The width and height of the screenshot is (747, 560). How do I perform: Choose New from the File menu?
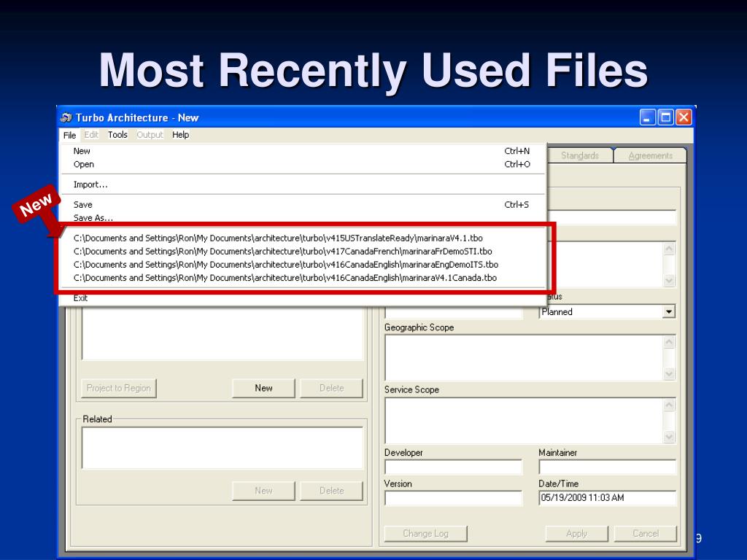tap(302, 151)
